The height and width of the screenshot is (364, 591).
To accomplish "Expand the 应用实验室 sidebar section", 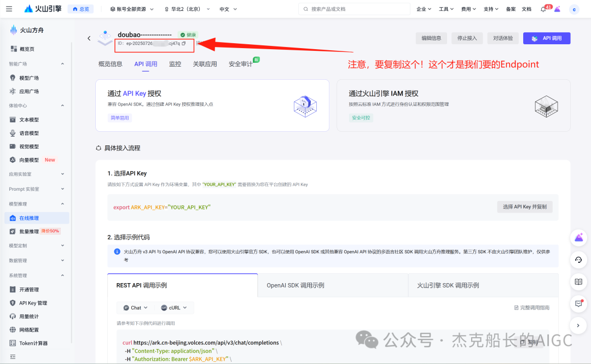I will tap(37, 174).
